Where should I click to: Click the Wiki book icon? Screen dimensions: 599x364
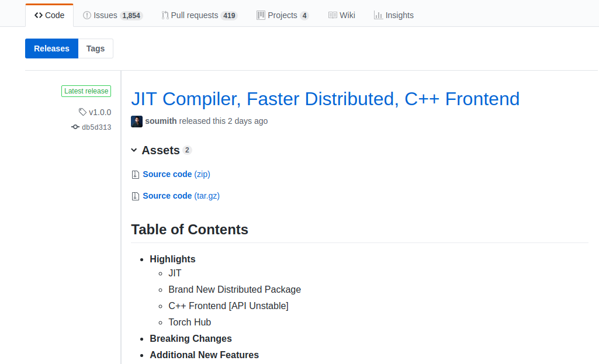coord(333,15)
